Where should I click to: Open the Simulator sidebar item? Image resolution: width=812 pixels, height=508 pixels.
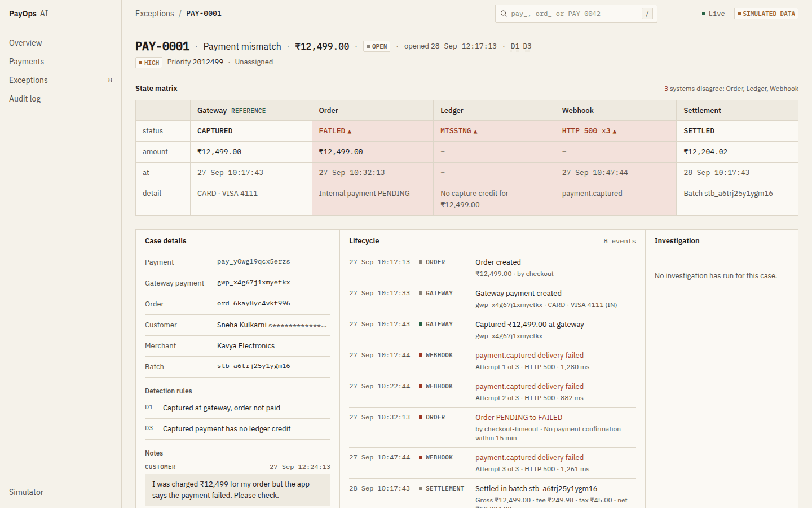60,492
